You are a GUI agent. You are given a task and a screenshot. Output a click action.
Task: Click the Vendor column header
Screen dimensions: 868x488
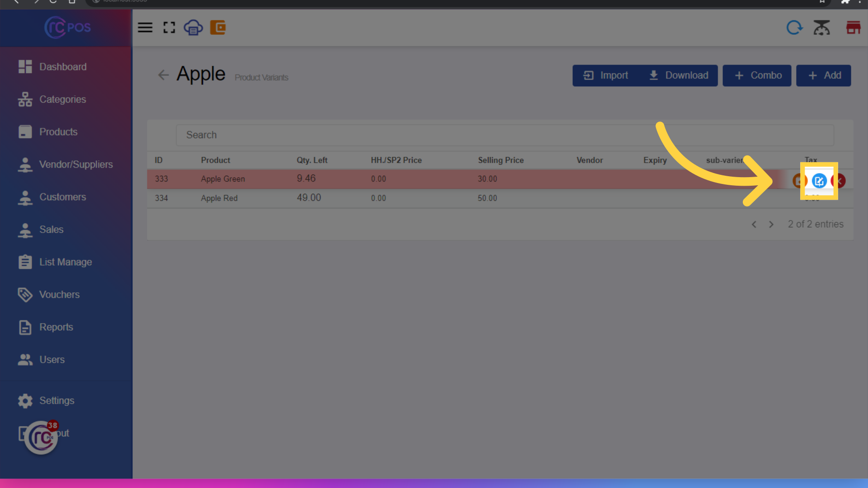(590, 160)
